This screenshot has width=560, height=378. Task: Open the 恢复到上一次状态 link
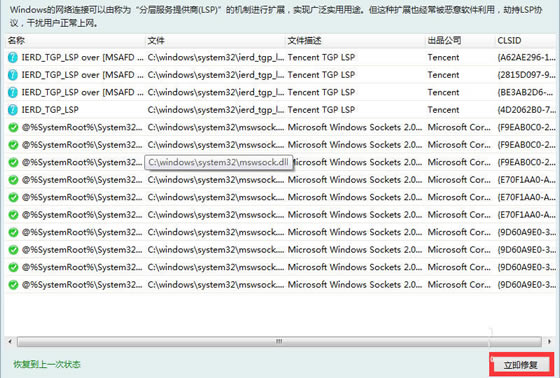[x=47, y=364]
